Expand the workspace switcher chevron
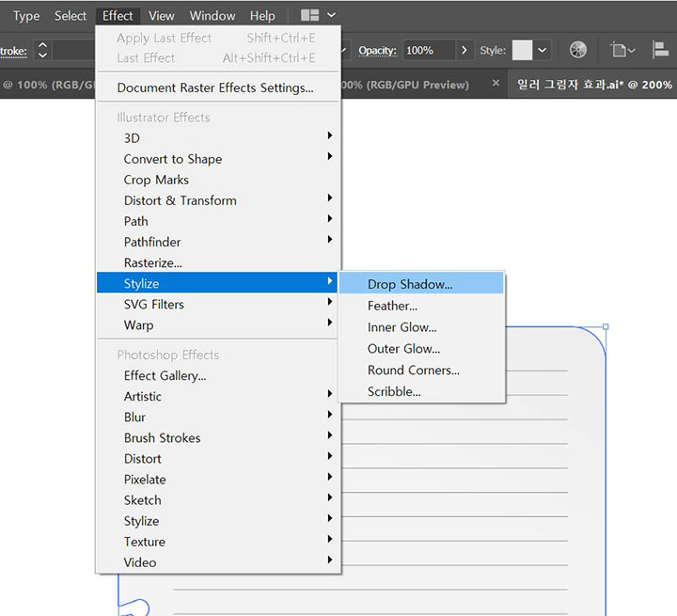 331,15
